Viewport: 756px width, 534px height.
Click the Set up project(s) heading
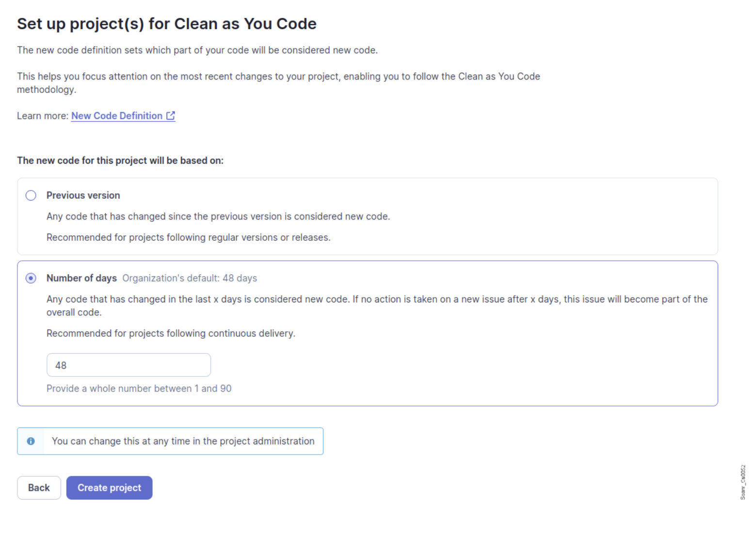[166, 23]
